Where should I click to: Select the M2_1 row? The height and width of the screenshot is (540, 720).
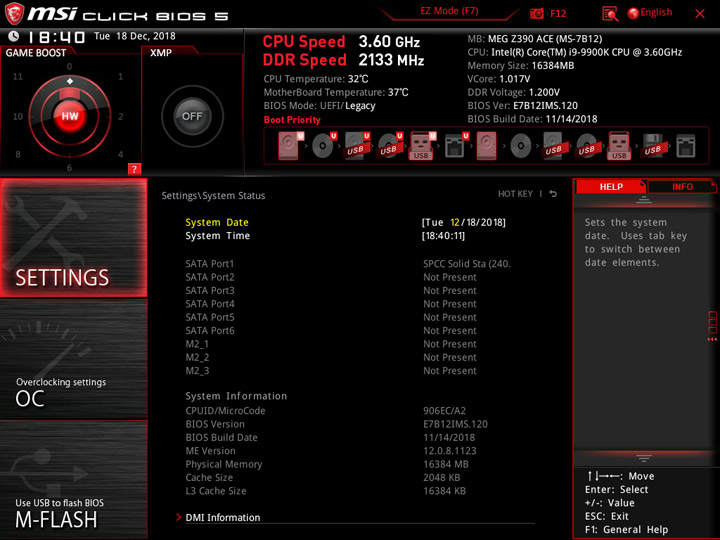tap(331, 344)
